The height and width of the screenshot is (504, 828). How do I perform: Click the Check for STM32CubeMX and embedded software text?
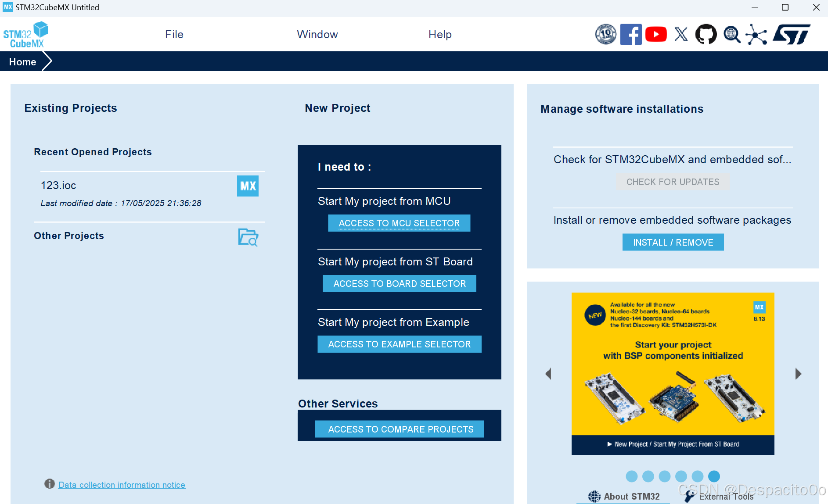point(673,159)
